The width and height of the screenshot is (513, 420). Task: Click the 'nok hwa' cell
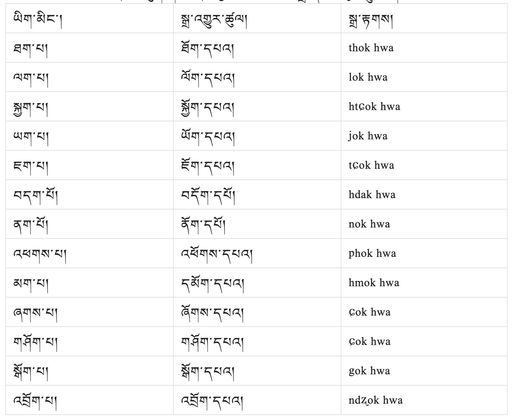click(424, 224)
